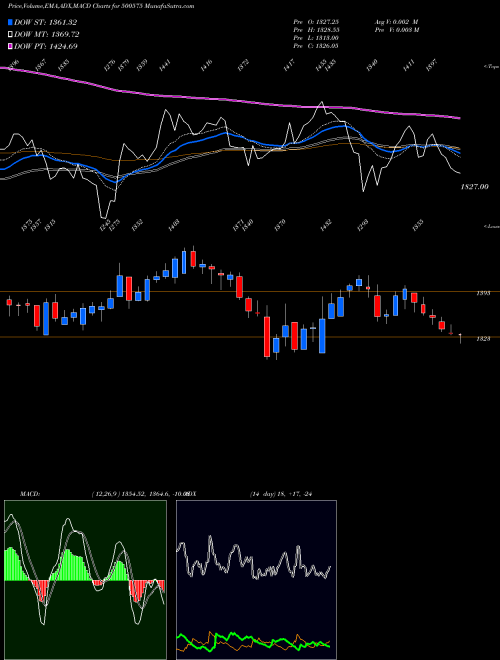Image resolution: width=500 pixels, height=660 pixels.
Task: Click the Pre O: 1327.25 value
Action: pyautogui.click(x=316, y=22)
